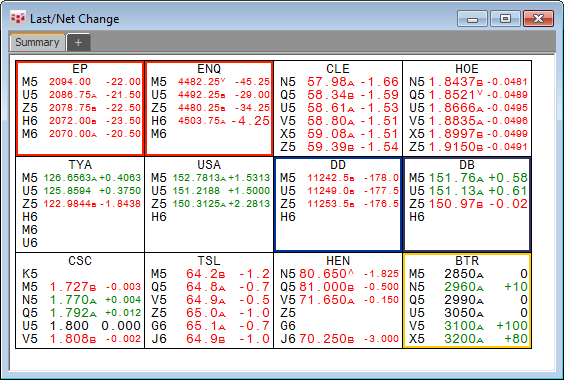
Task: Select the EP symbol header
Action: click(x=80, y=69)
